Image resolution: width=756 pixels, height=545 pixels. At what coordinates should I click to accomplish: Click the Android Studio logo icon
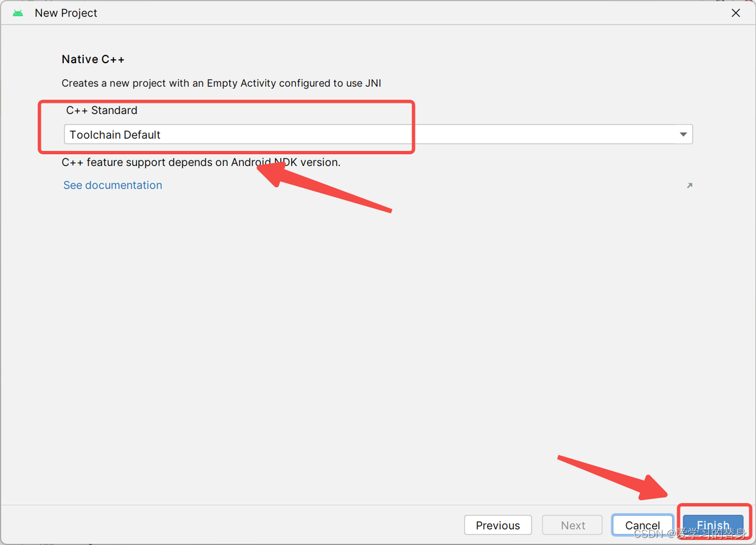click(18, 13)
